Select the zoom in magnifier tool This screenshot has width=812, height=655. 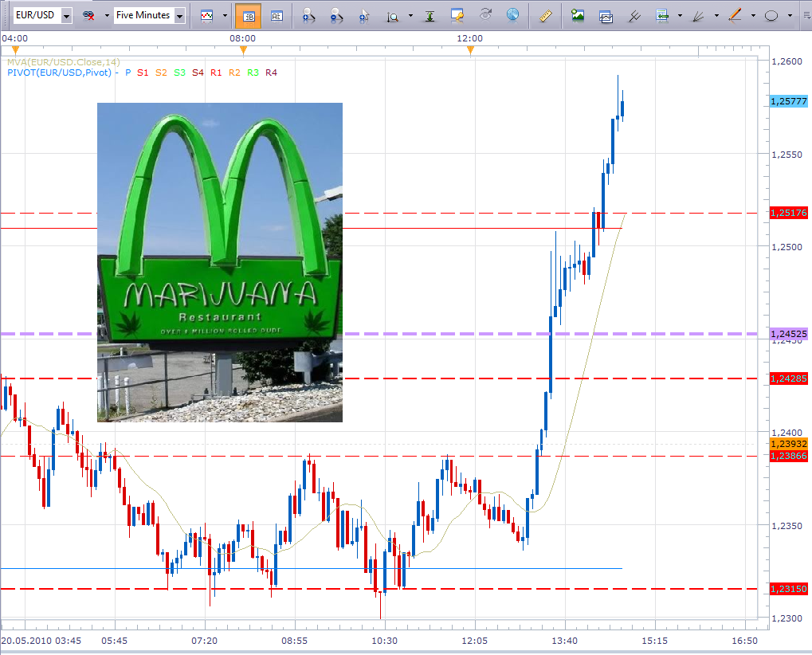(308, 15)
